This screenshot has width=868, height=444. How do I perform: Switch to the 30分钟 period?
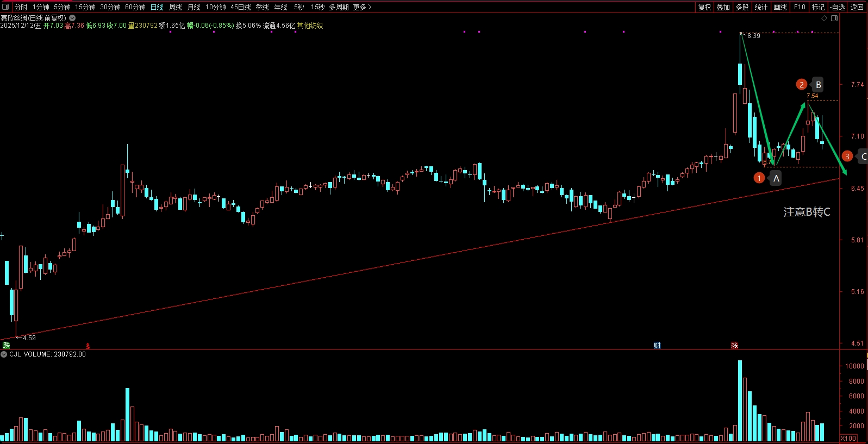[x=110, y=7]
